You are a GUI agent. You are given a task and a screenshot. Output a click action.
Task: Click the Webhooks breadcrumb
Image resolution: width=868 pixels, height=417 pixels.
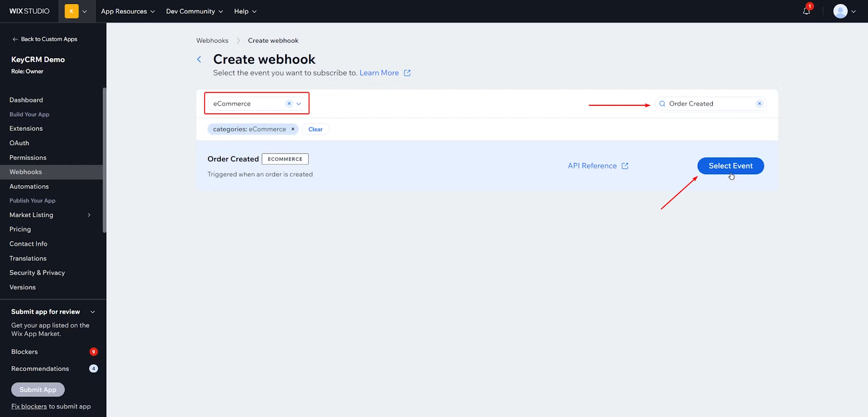point(212,41)
